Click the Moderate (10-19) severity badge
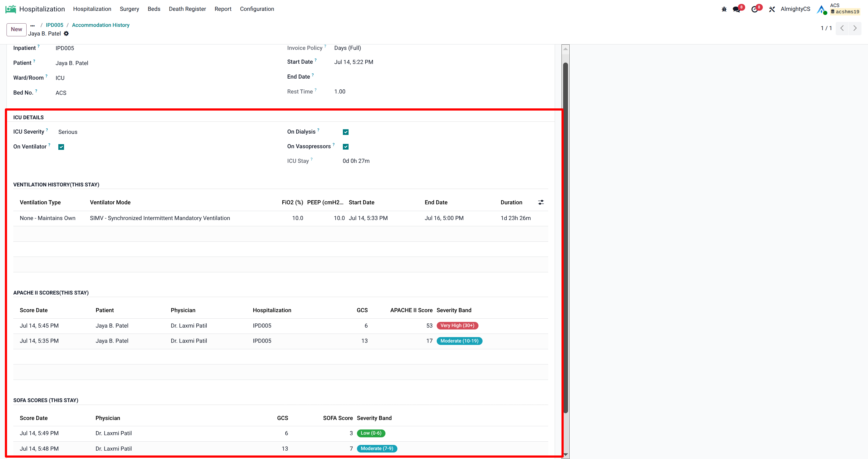Viewport: 868px width, 459px height. click(459, 341)
